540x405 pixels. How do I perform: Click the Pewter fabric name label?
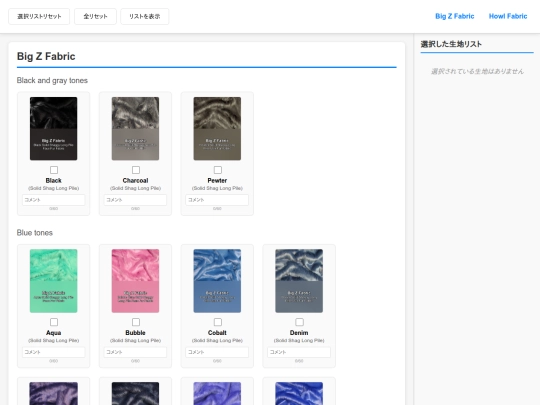(x=217, y=180)
